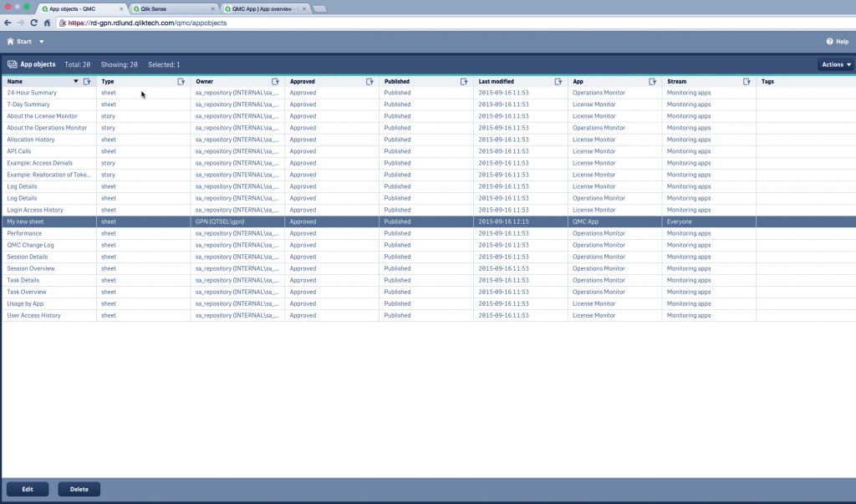This screenshot has height=504, width=856.
Task: Open the Type column filter icon
Action: point(181,81)
